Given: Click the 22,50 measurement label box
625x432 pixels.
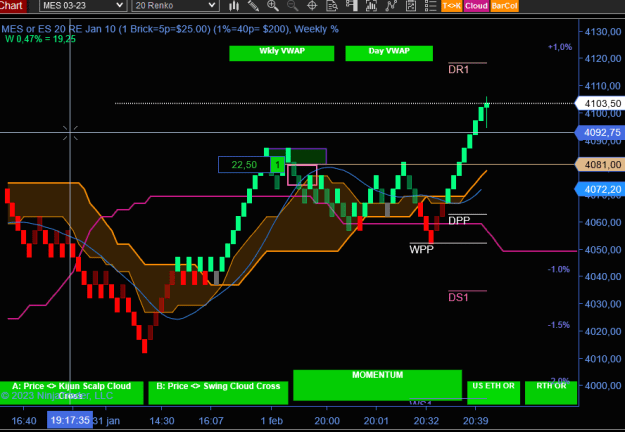Looking at the screenshot, I should click(244, 165).
